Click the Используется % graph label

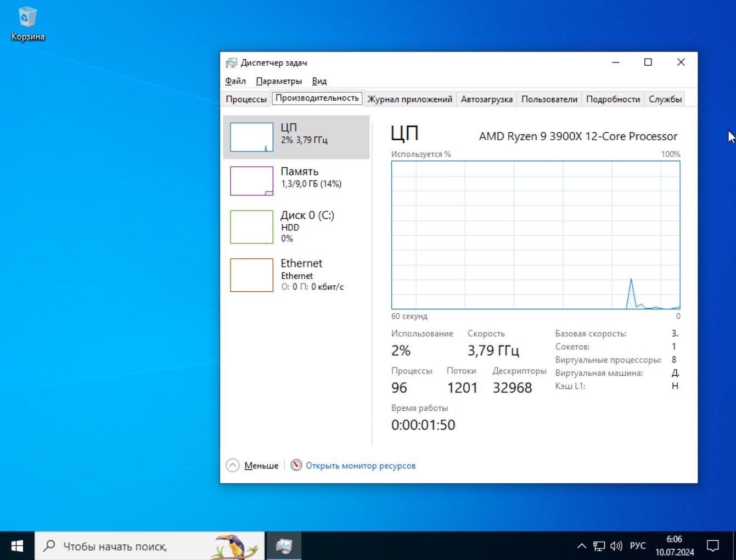click(421, 154)
